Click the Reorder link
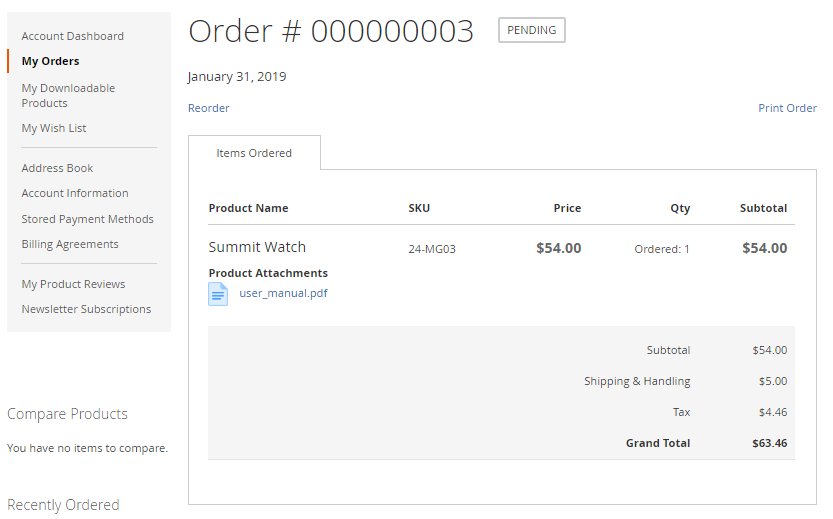 click(x=209, y=108)
